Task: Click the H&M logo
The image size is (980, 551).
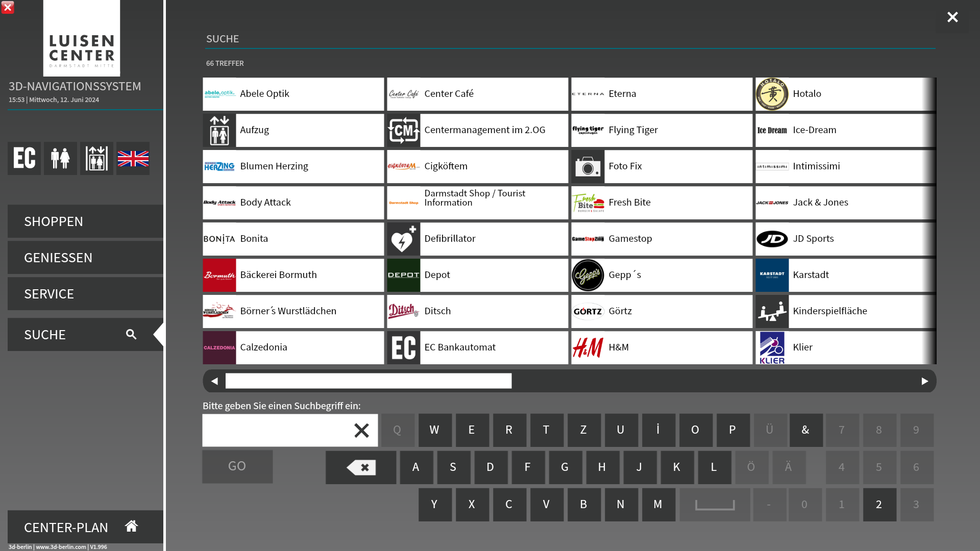Action: (x=588, y=347)
